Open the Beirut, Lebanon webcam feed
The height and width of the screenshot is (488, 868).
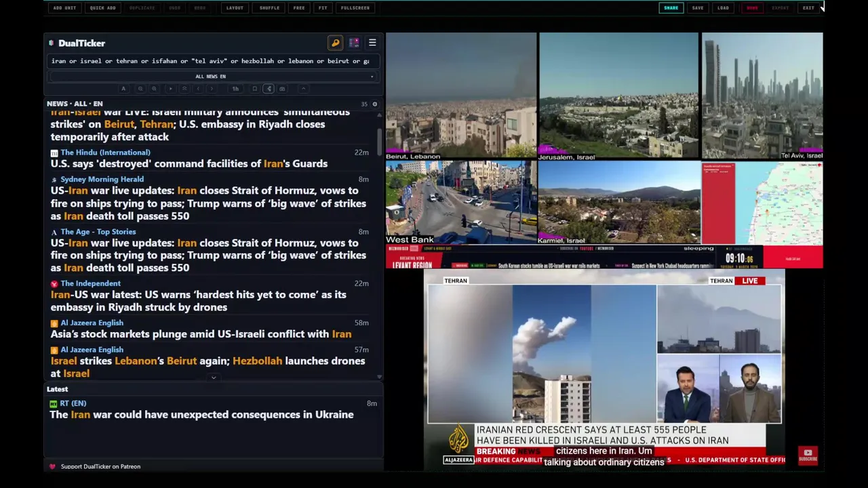point(461,96)
